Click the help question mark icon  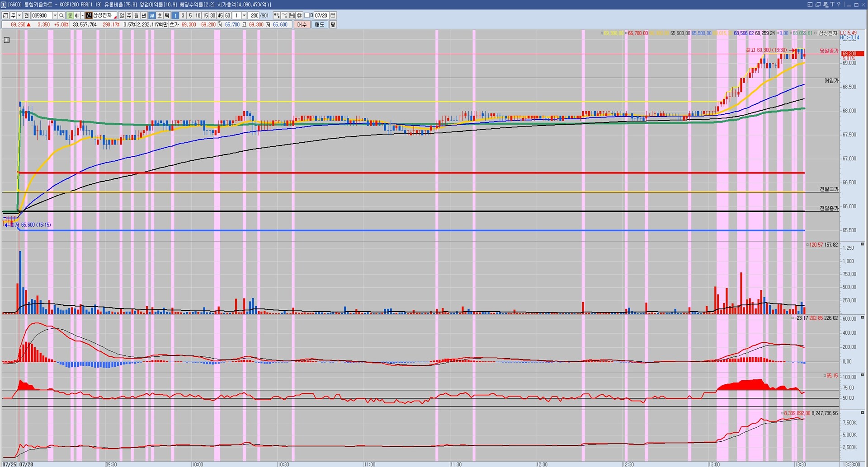coord(839,5)
